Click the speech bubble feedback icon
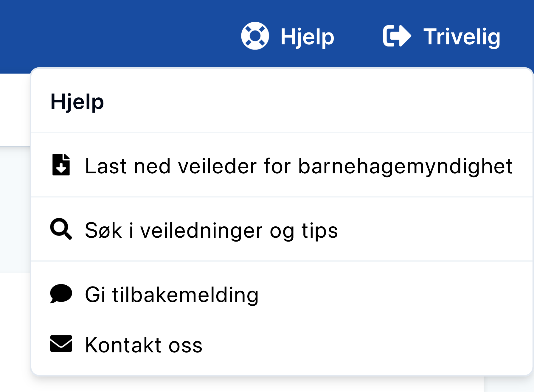 coord(61,294)
